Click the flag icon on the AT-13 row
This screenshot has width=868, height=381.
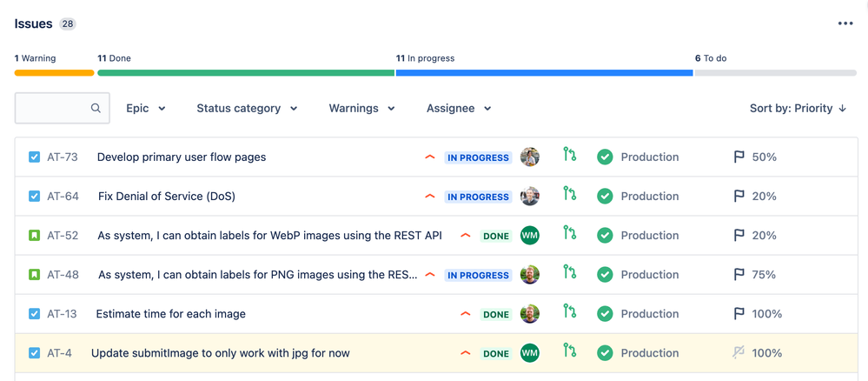pyautogui.click(x=739, y=314)
